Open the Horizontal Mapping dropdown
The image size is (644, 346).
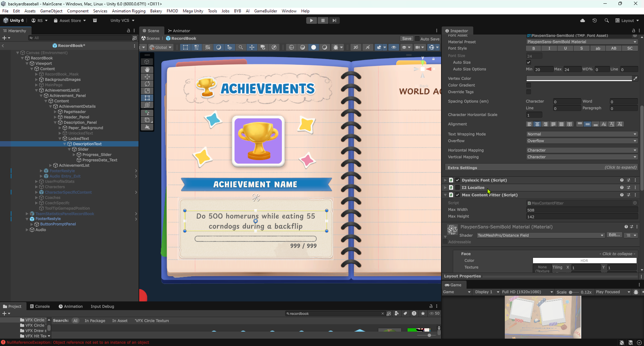(x=582, y=150)
